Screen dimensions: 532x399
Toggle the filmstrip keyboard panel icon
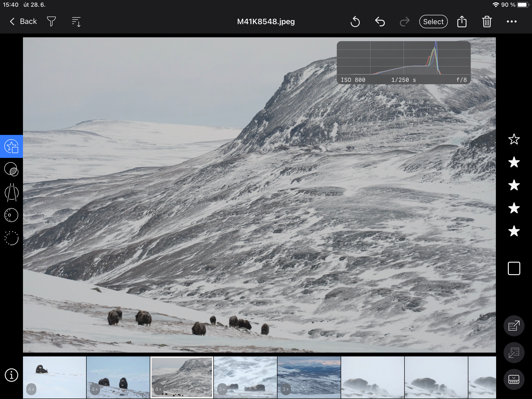[514, 379]
